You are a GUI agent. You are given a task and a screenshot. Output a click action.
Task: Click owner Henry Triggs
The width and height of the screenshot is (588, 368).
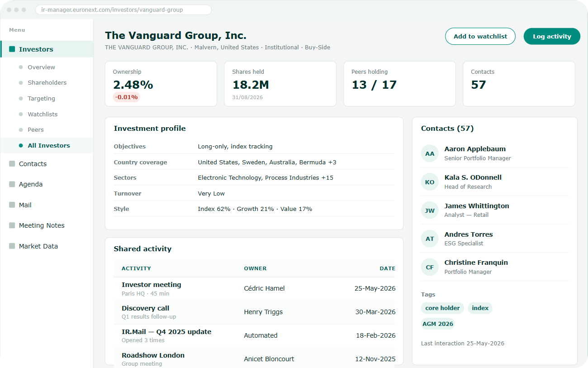click(263, 312)
